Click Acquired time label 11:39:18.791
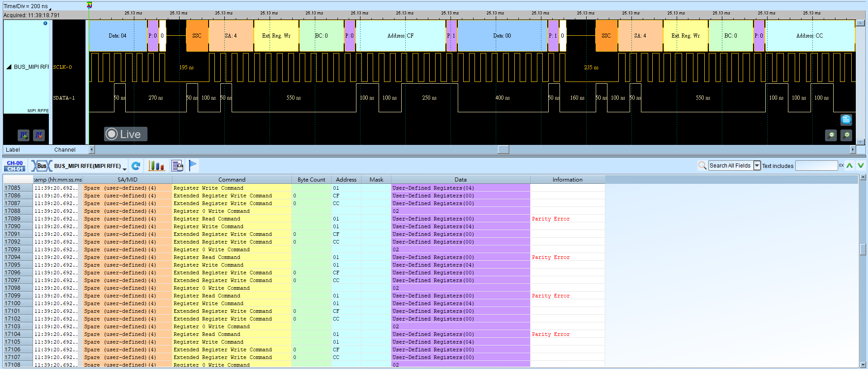The height and width of the screenshot is (369, 868). tap(32, 15)
